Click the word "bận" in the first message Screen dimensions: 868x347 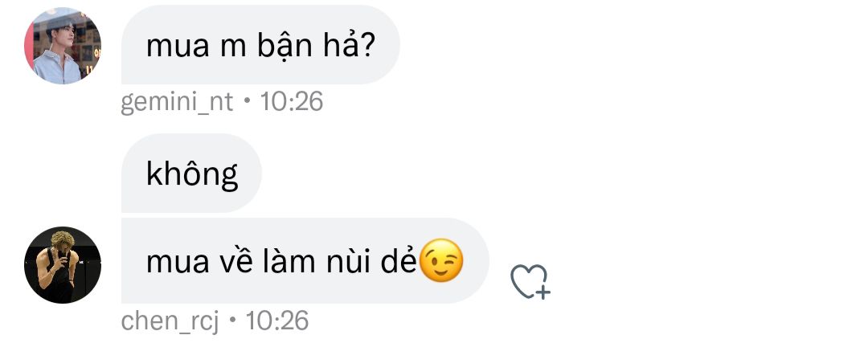[x=279, y=45]
